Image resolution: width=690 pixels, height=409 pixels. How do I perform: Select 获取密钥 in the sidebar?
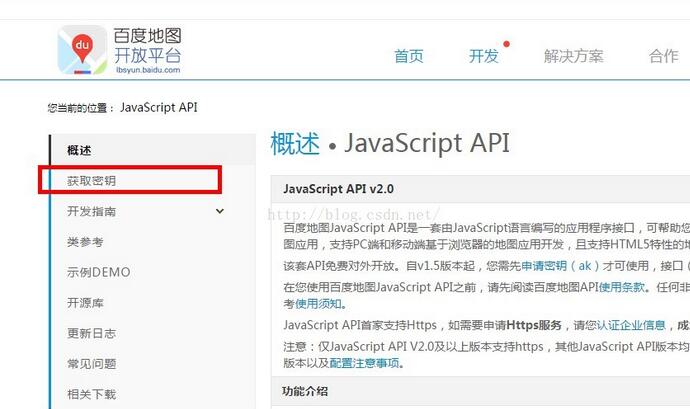tap(91, 181)
